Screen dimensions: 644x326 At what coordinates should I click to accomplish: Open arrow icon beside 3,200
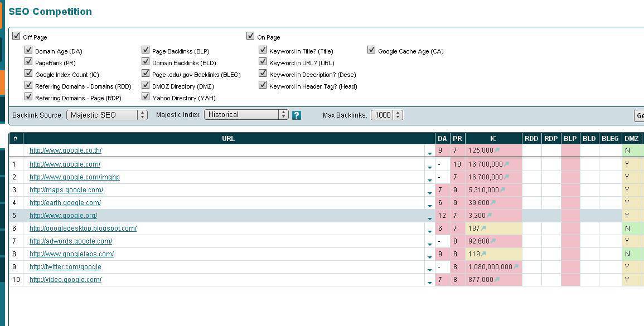point(489,215)
